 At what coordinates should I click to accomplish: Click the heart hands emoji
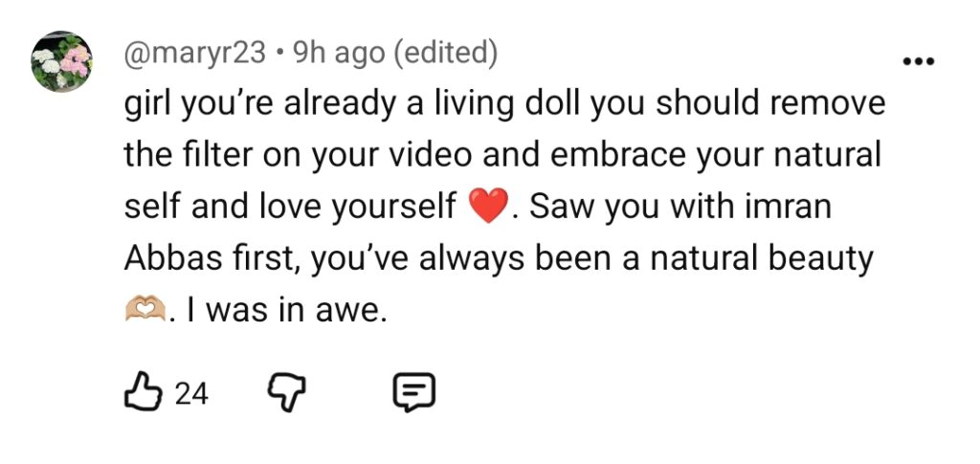point(145,308)
